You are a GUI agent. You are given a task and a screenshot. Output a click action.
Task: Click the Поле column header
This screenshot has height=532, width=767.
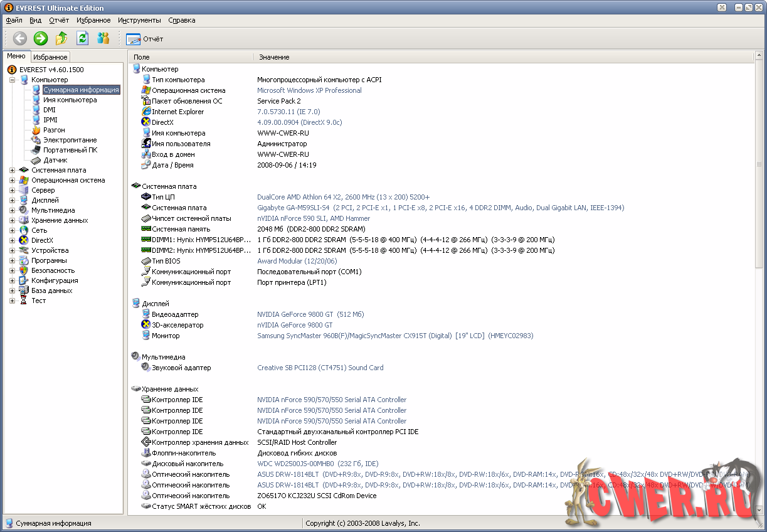142,57
